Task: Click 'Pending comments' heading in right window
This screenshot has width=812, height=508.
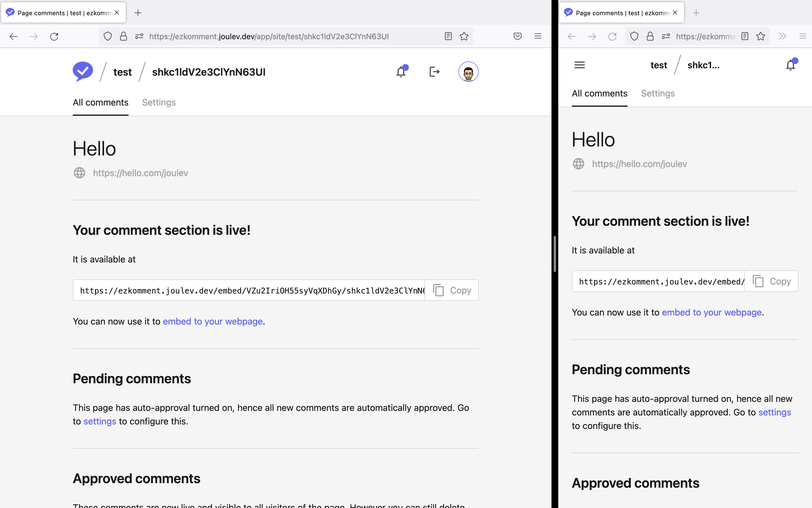Action: coord(631,370)
